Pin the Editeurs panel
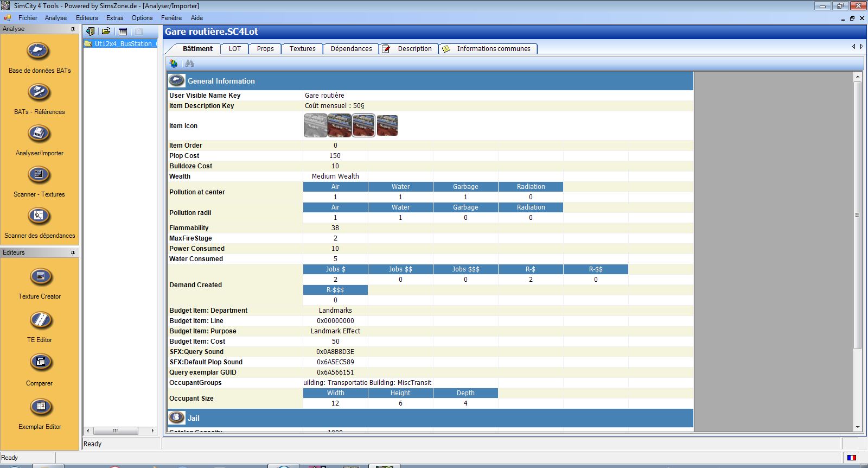868x468 pixels. pyautogui.click(x=73, y=253)
